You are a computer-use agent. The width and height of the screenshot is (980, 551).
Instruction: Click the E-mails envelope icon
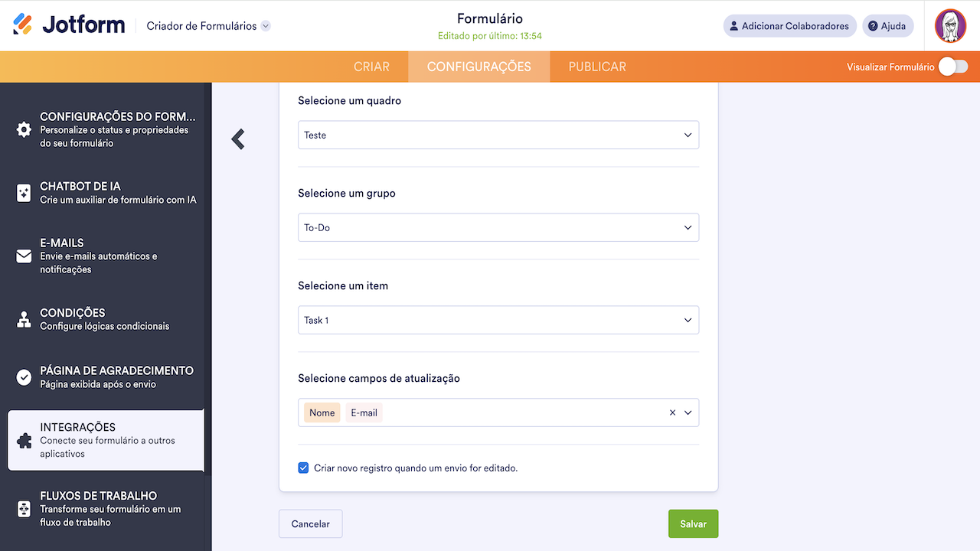24,256
